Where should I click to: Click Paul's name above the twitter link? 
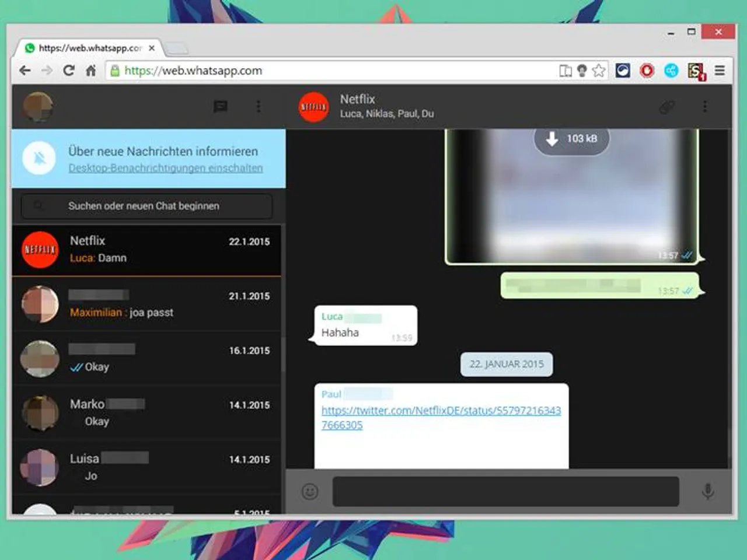tap(331, 394)
